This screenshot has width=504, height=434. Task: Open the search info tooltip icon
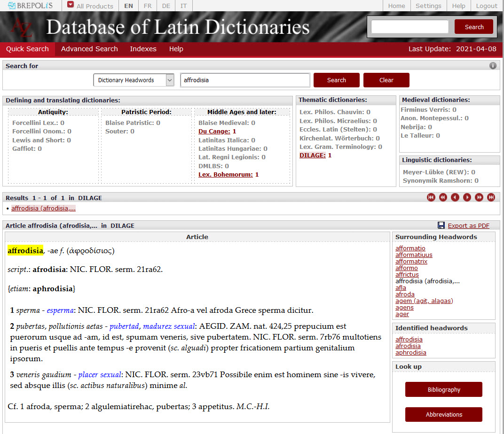[493, 65]
